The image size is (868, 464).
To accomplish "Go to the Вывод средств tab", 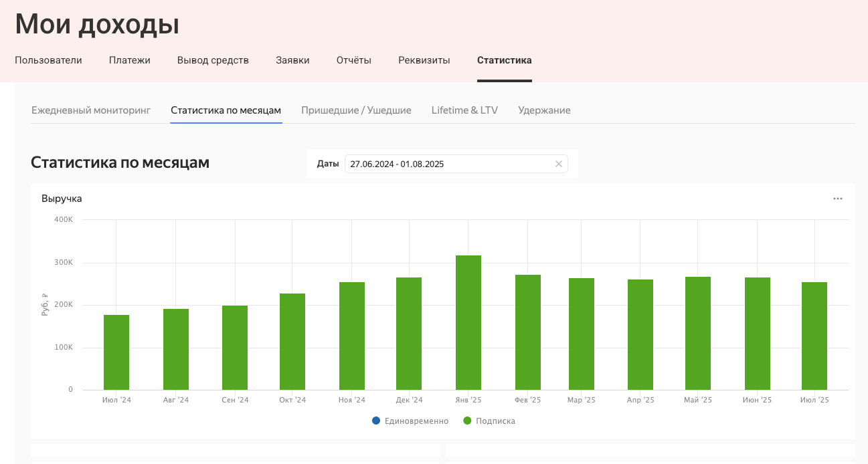I will click(213, 60).
